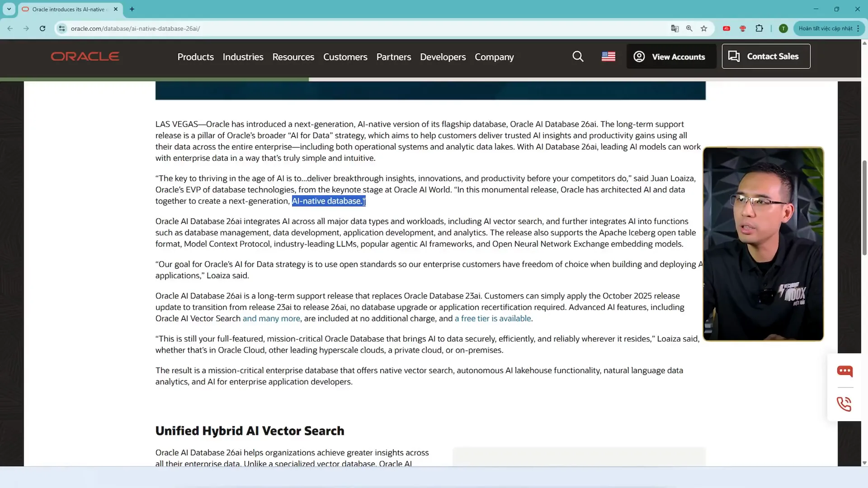
Task: Click the Oracle logo in header
Action: pyautogui.click(x=85, y=56)
